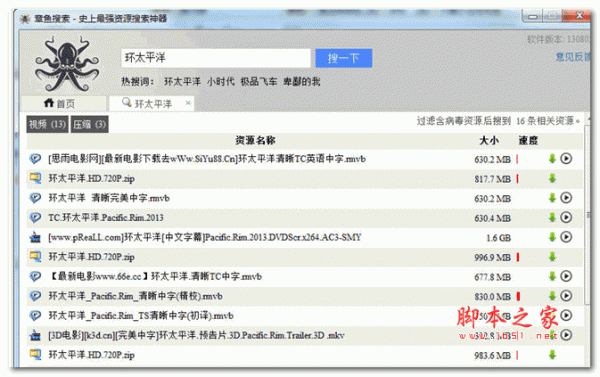Click the file icon beside 清晰中字(精校).rmvb
This screenshot has height=377, width=600.
tap(35, 296)
